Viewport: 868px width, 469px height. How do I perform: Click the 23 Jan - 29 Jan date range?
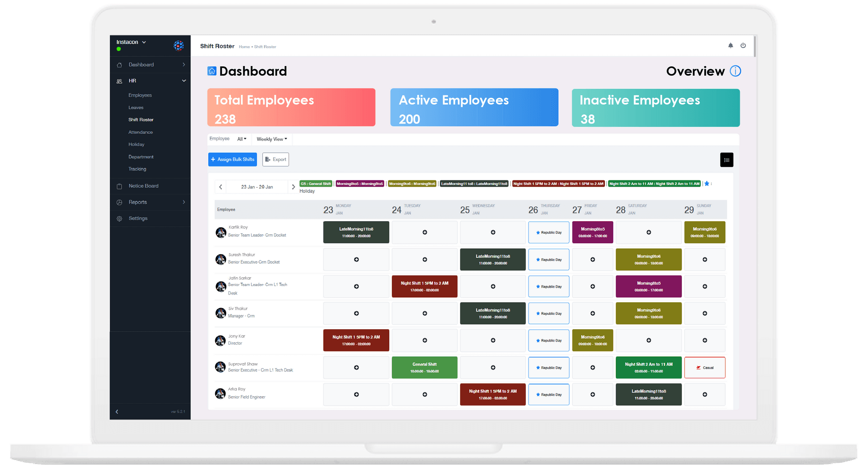coord(257,187)
